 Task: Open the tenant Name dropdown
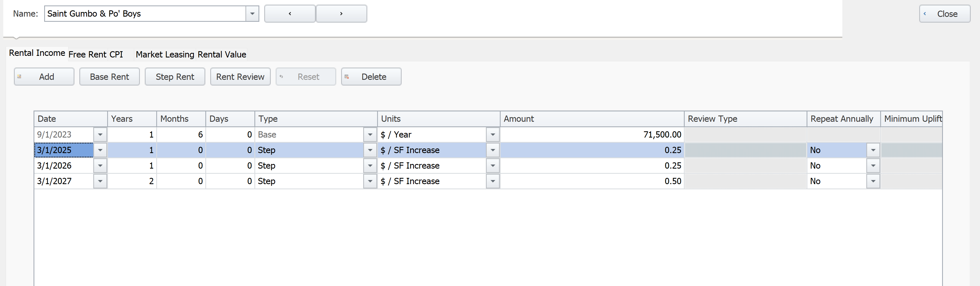(252, 14)
